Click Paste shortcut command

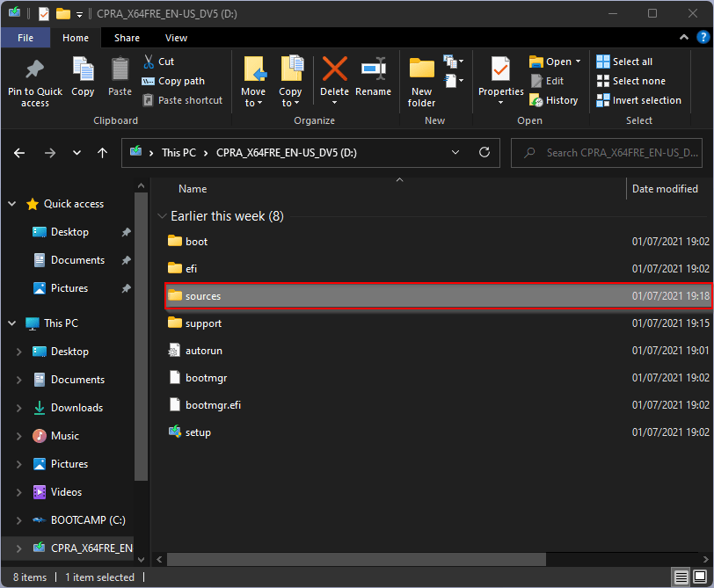(183, 100)
